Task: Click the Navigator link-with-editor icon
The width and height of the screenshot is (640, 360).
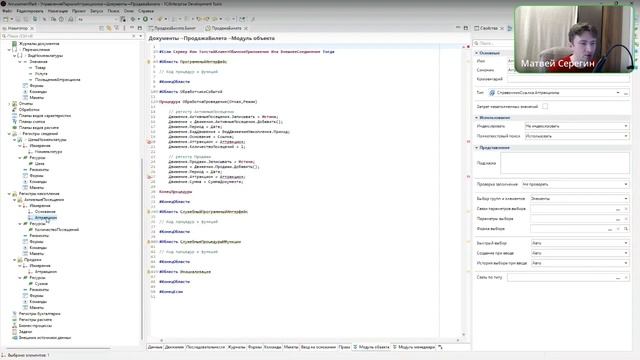Action: click(x=109, y=28)
